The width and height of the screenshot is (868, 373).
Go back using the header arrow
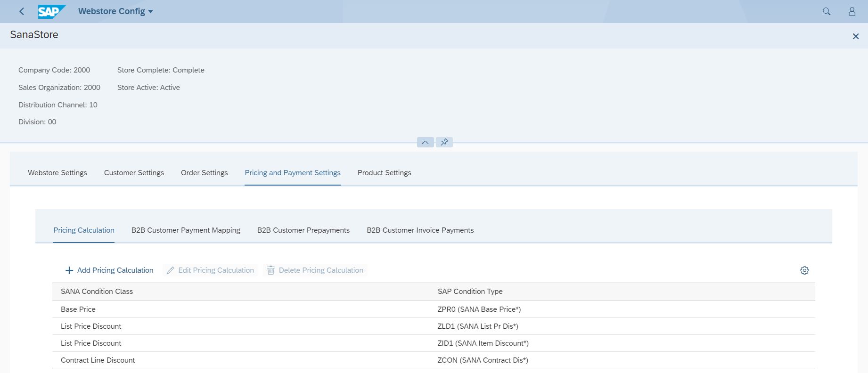pyautogui.click(x=22, y=11)
